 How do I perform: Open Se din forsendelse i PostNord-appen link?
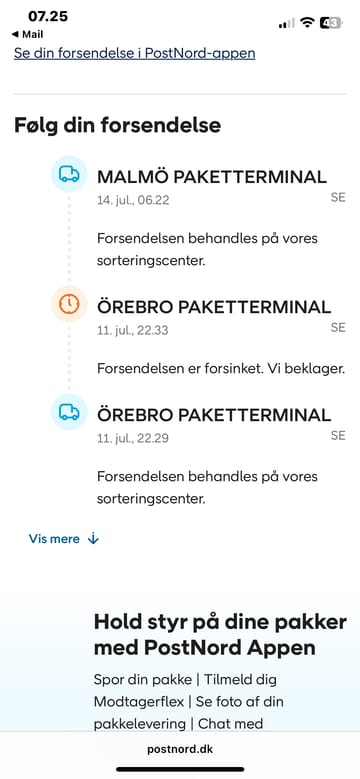click(x=135, y=53)
